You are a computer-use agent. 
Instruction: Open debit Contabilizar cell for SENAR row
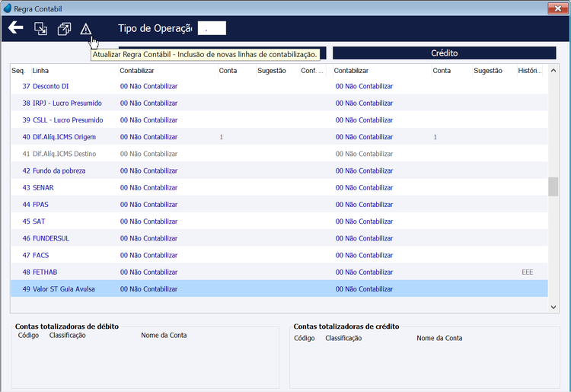pyautogui.click(x=148, y=188)
